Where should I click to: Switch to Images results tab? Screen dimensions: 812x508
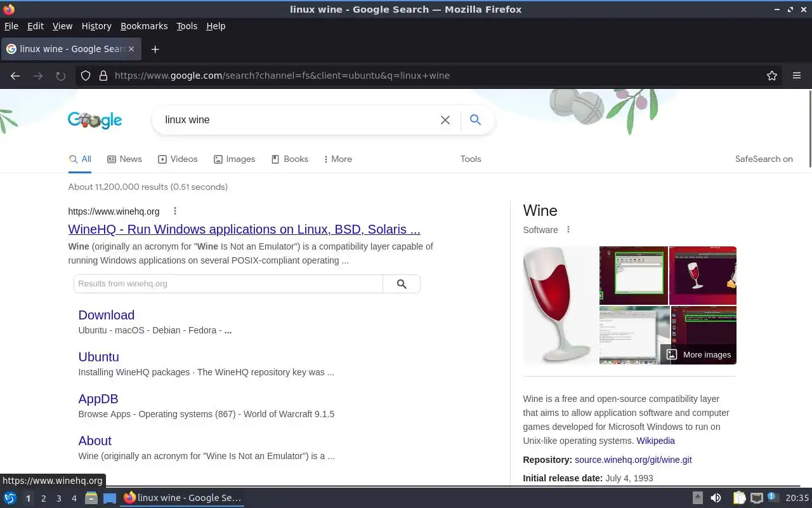[x=234, y=159]
